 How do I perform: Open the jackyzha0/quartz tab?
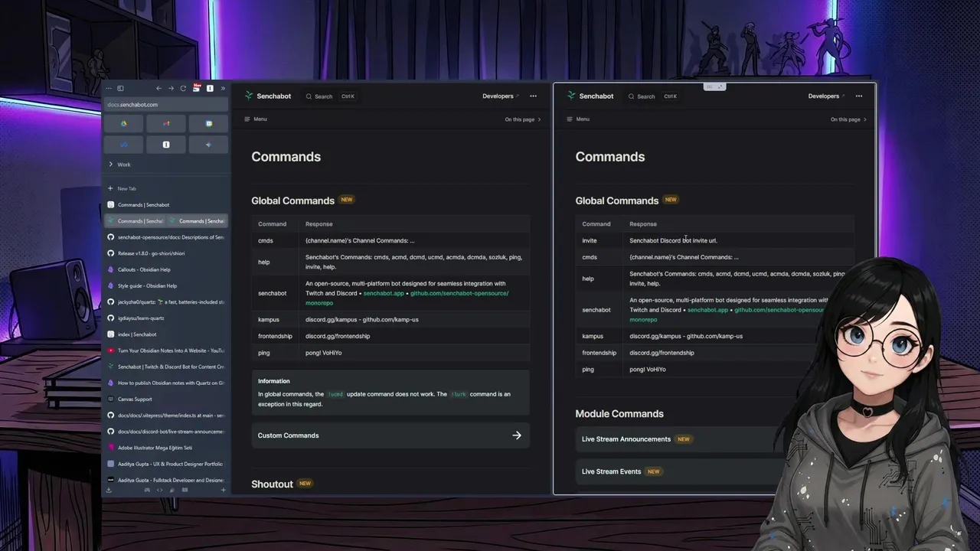pos(166,302)
